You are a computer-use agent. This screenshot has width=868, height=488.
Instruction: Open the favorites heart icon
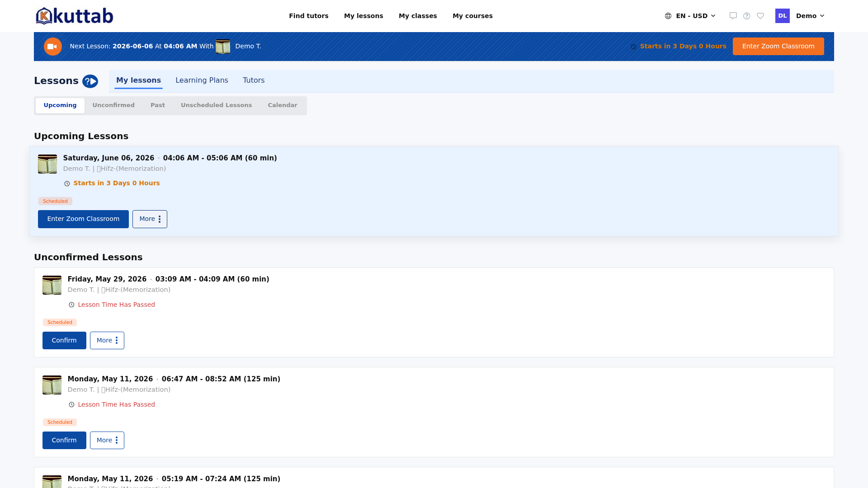click(760, 16)
